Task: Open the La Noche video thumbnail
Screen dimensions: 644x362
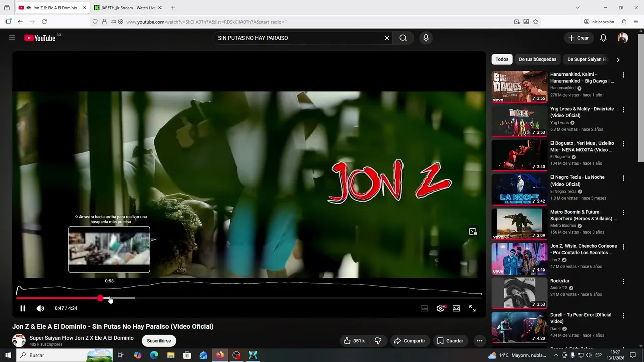Action: [519, 190]
